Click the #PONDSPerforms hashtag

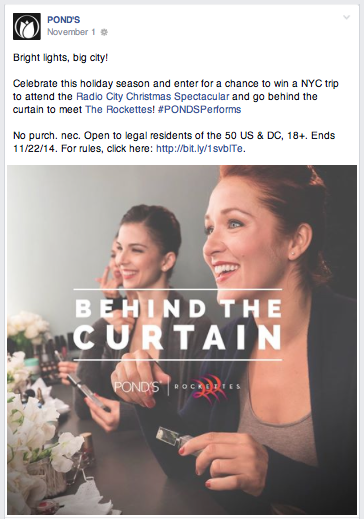pos(199,109)
